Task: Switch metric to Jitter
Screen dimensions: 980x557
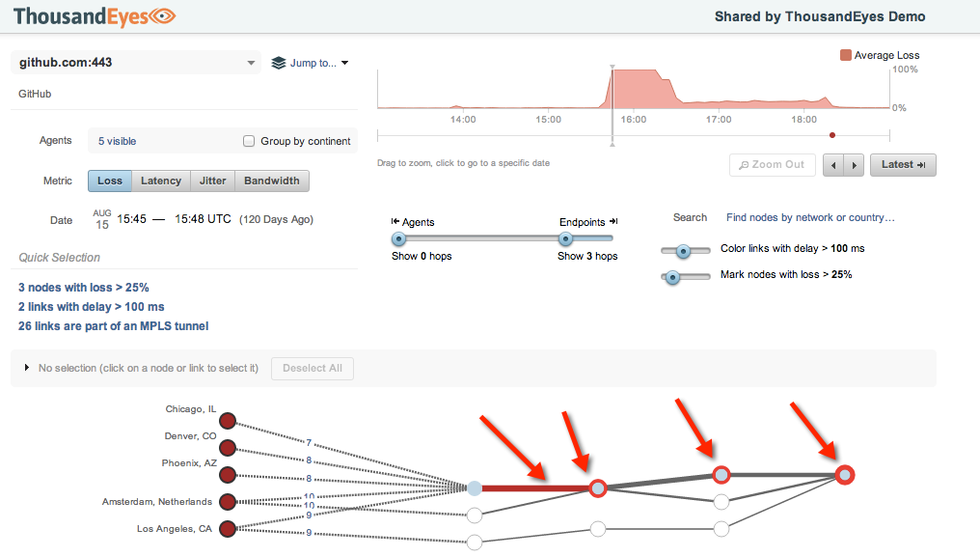Action: click(x=213, y=181)
